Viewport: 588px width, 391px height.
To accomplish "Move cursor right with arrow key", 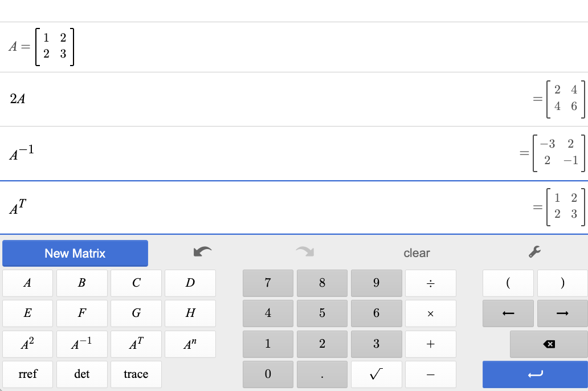I will coord(562,313).
